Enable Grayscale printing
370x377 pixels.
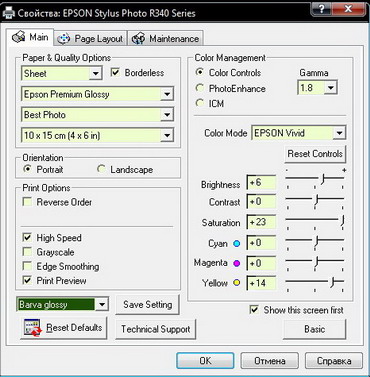[27, 252]
